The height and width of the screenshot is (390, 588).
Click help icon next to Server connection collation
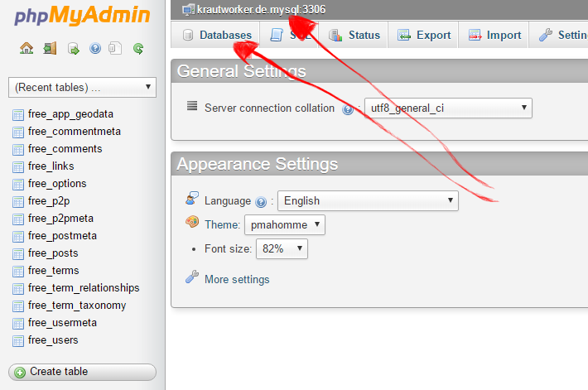point(348,109)
